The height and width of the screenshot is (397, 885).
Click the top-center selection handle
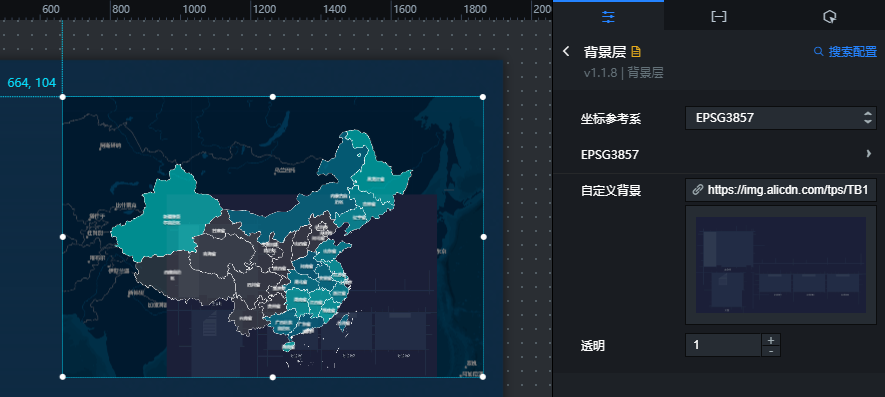tap(273, 97)
